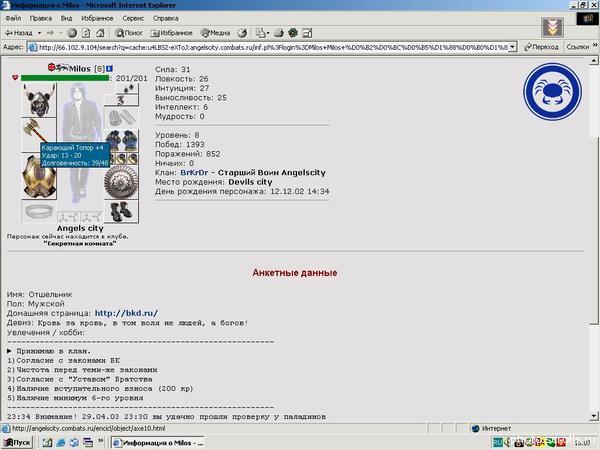
Task: Click the Refresh page icon
Action: coord(86,33)
